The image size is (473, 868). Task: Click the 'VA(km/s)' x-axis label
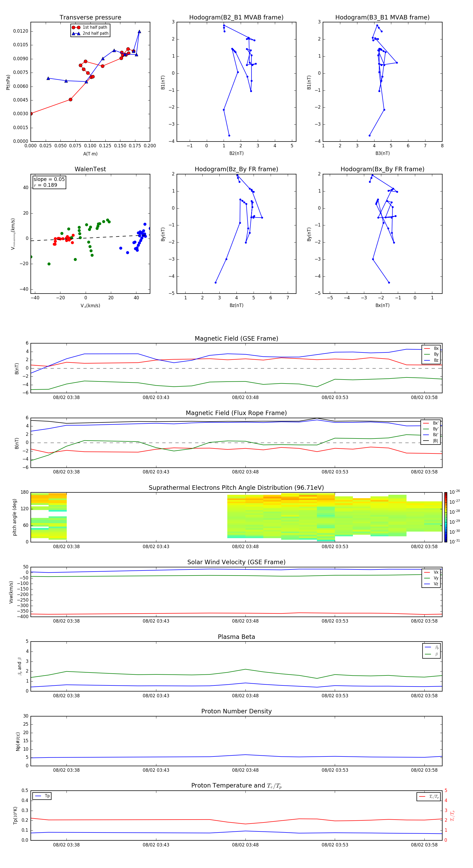[x=90, y=306]
